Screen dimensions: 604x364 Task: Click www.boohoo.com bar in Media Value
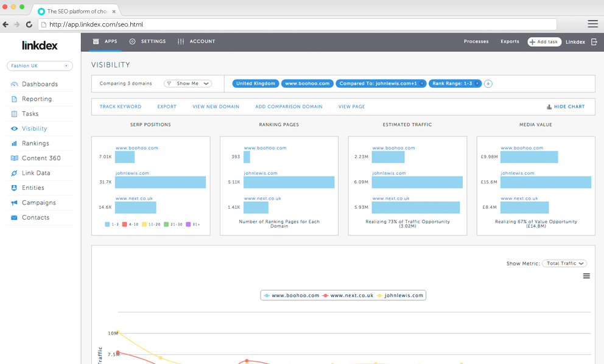[x=529, y=157]
